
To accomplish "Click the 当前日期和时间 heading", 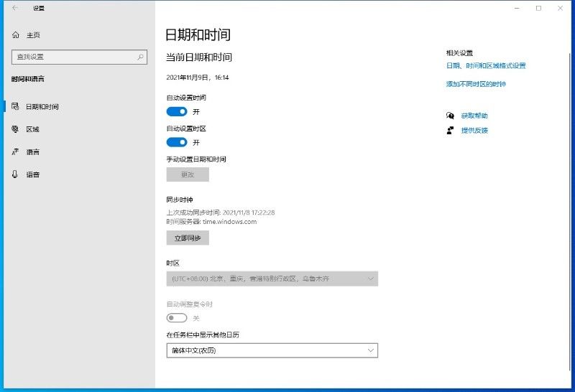I will [199, 57].
